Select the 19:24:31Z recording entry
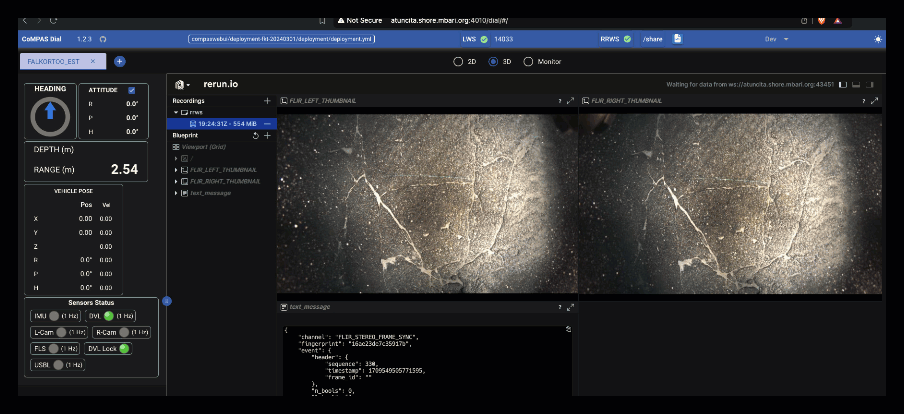 click(x=224, y=123)
